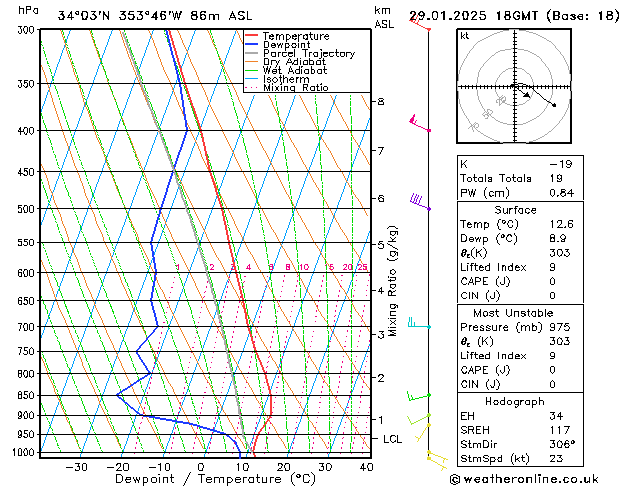The image size is (629, 486).
Task: Click the cyan wind barb at 700 hPa
Action: [x=419, y=323]
